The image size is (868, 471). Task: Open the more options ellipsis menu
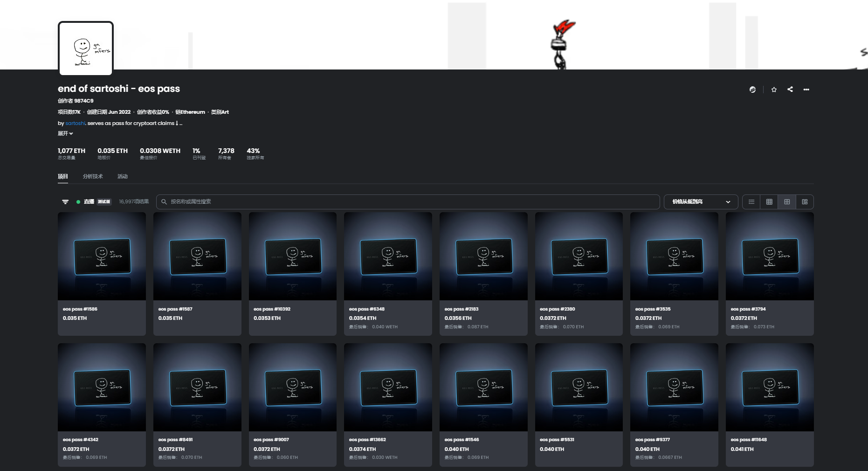[806, 90]
